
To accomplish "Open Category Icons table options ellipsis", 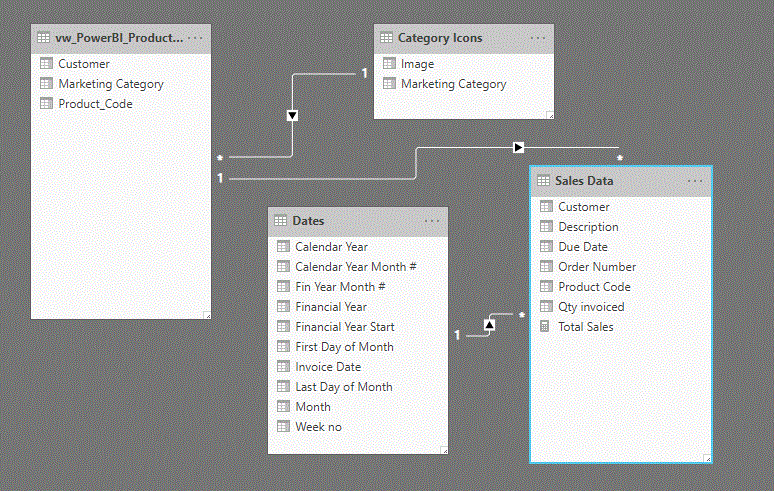I will [x=538, y=38].
